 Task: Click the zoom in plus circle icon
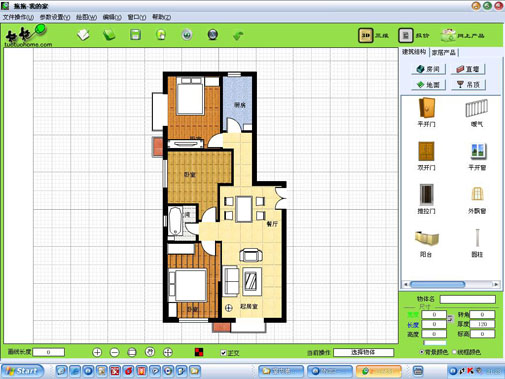point(97,352)
